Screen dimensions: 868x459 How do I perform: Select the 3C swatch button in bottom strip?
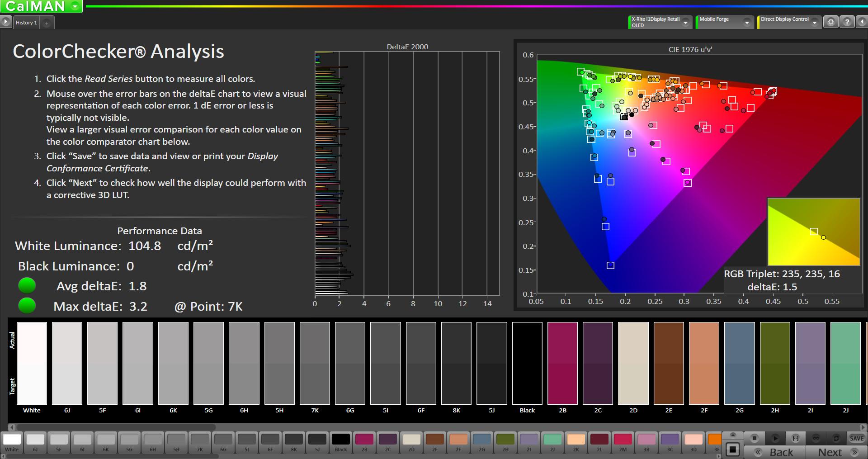pyautogui.click(x=670, y=443)
